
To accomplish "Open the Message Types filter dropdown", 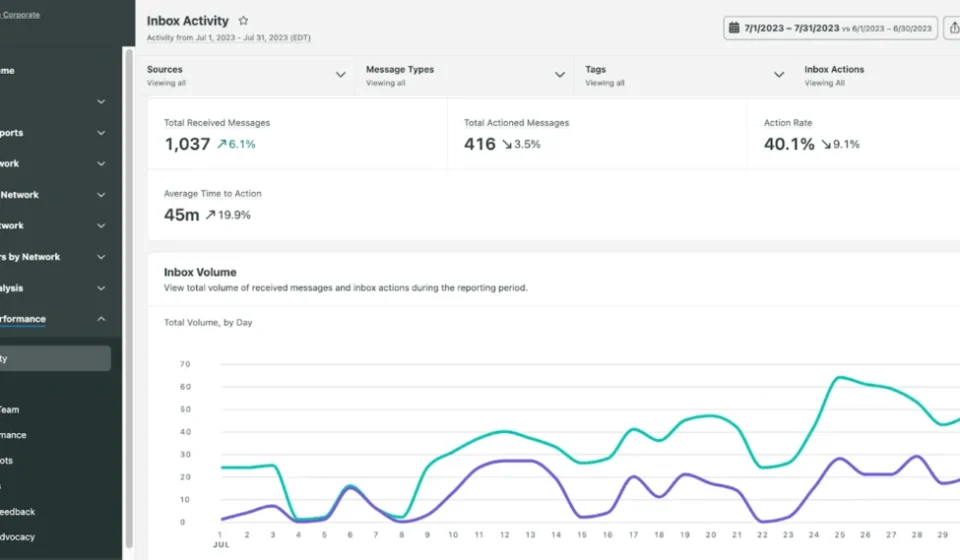I will click(560, 75).
